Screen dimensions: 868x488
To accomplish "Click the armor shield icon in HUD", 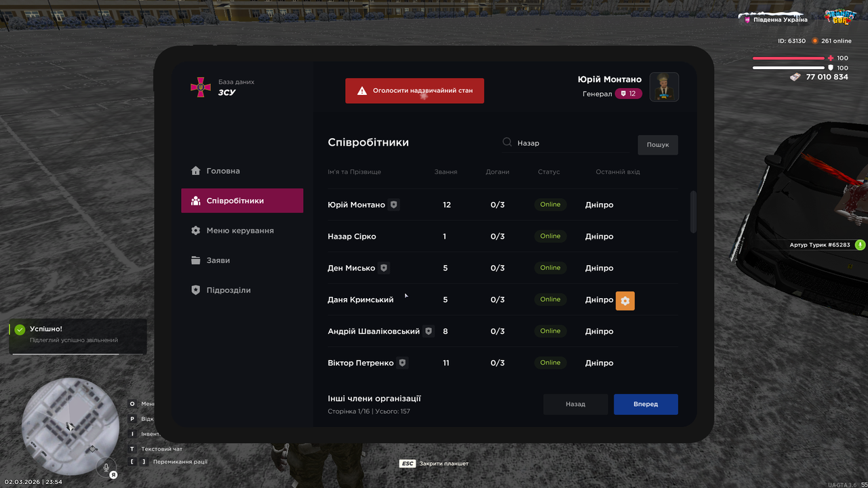I will tap(831, 68).
